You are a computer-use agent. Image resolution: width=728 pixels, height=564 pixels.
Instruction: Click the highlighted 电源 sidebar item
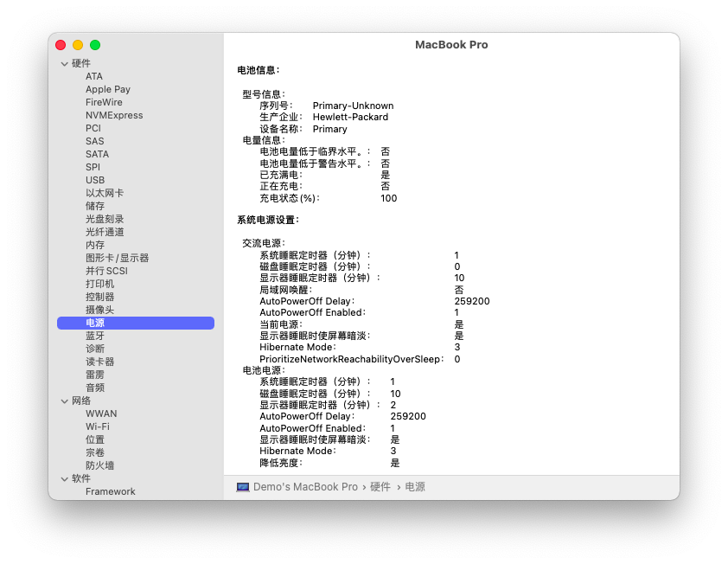pyautogui.click(x=136, y=323)
